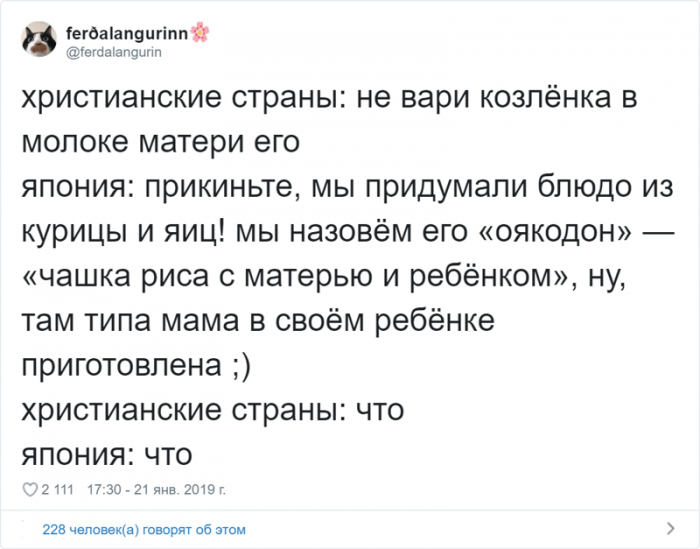Open "228 человек(а) говорят об этом" link
The image size is (700, 549).
pyautogui.click(x=144, y=530)
